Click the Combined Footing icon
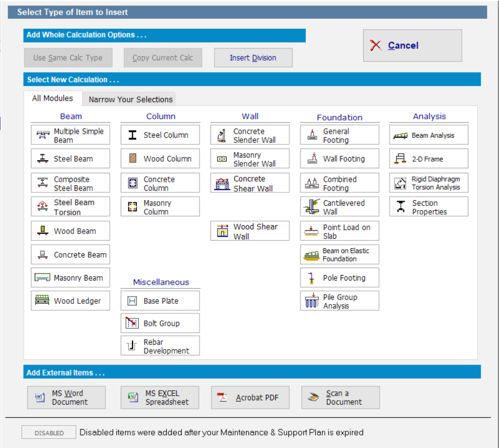This screenshot has height=448, width=499. pyautogui.click(x=312, y=183)
